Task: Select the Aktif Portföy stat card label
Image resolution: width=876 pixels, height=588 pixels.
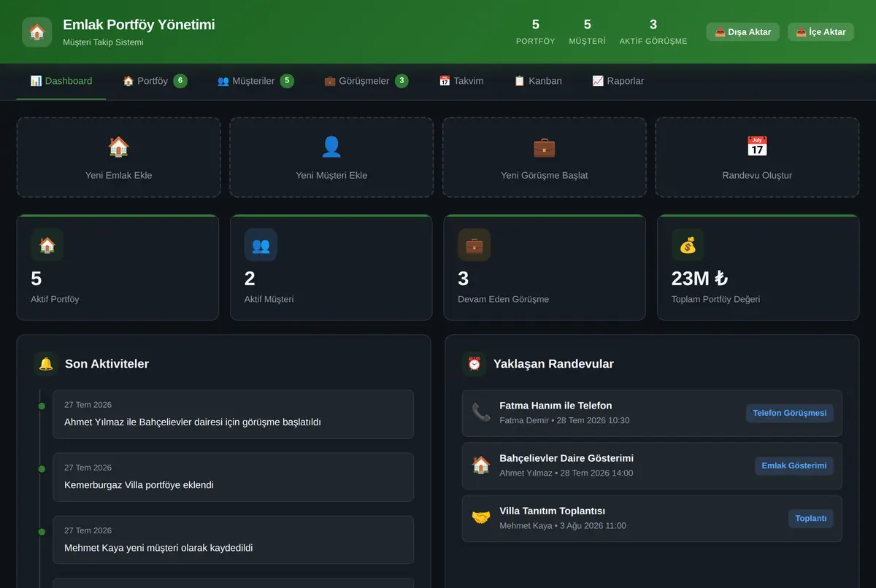Action: tap(55, 299)
